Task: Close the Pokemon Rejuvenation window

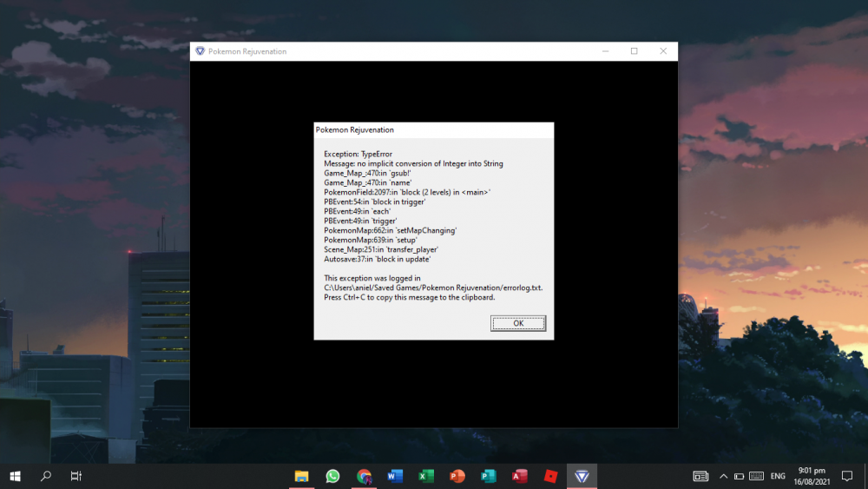Action: 663,51
